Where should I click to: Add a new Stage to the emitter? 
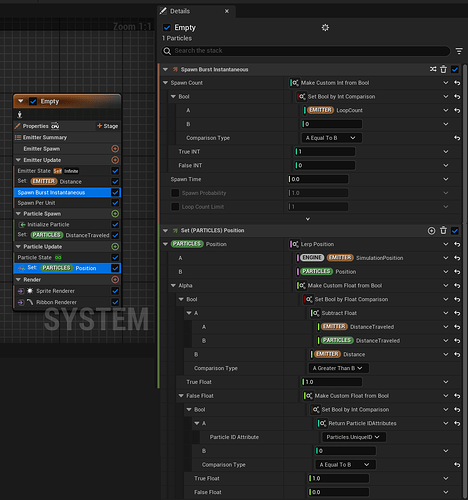coord(107,126)
